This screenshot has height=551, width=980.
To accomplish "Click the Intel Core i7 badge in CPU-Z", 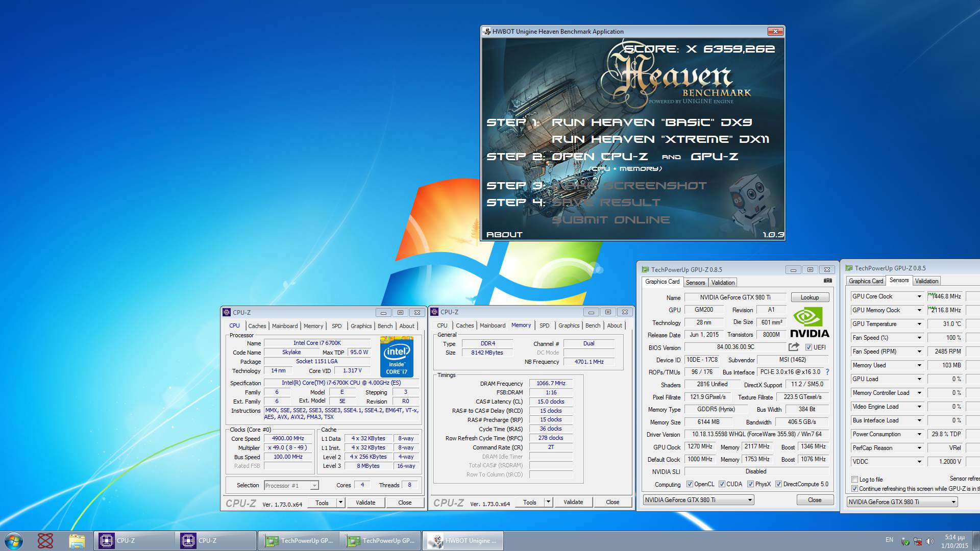I will click(397, 357).
